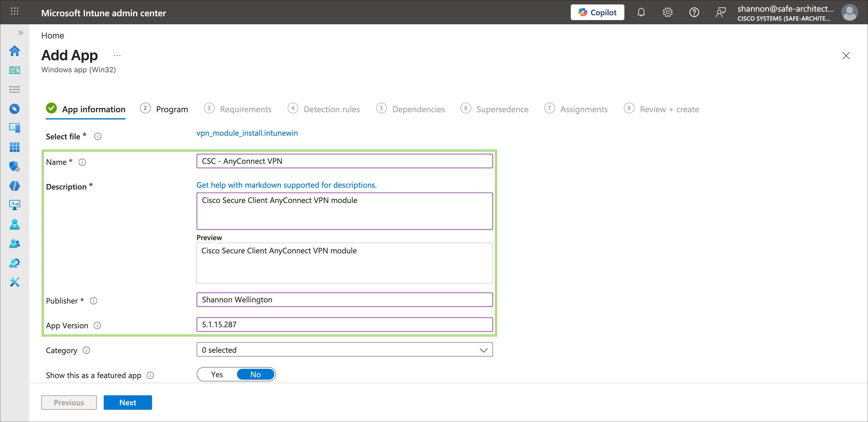Image resolution: width=868 pixels, height=422 pixels.
Task: Open the feedback icon in header
Action: point(720,12)
